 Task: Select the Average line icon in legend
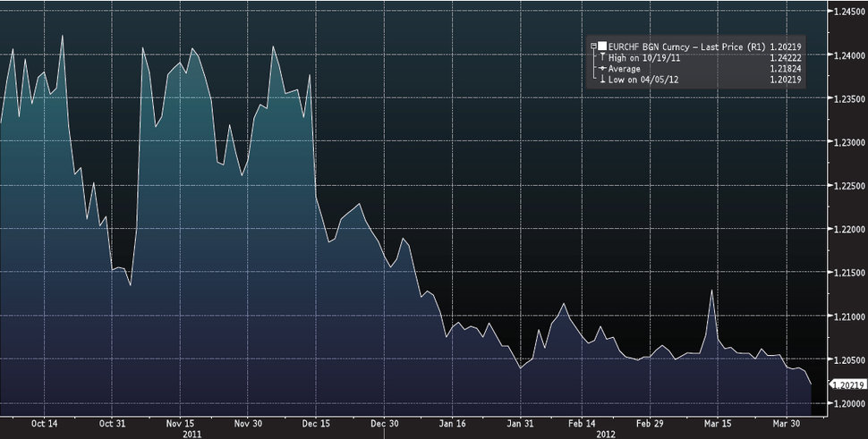(x=603, y=69)
